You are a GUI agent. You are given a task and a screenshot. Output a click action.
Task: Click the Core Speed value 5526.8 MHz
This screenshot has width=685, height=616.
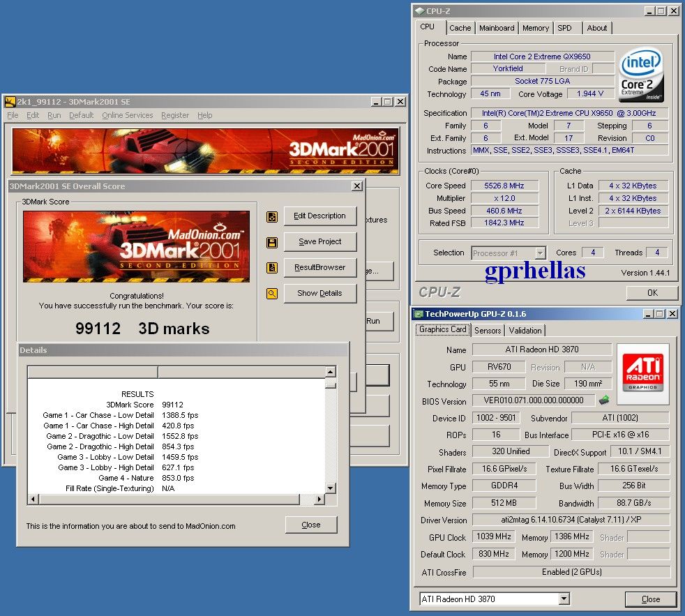pos(504,186)
